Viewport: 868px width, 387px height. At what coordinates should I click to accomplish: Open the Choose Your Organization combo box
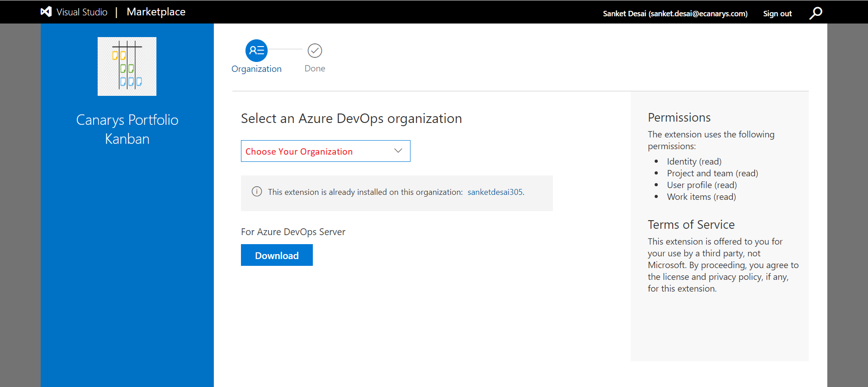pos(316,151)
